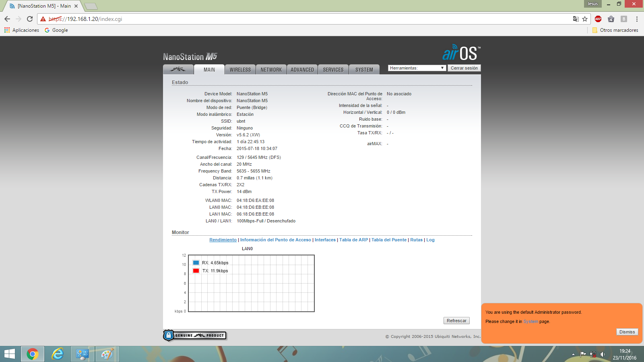Click the LAN0 throughput graph
This screenshot has width=644, height=362.
(252, 283)
